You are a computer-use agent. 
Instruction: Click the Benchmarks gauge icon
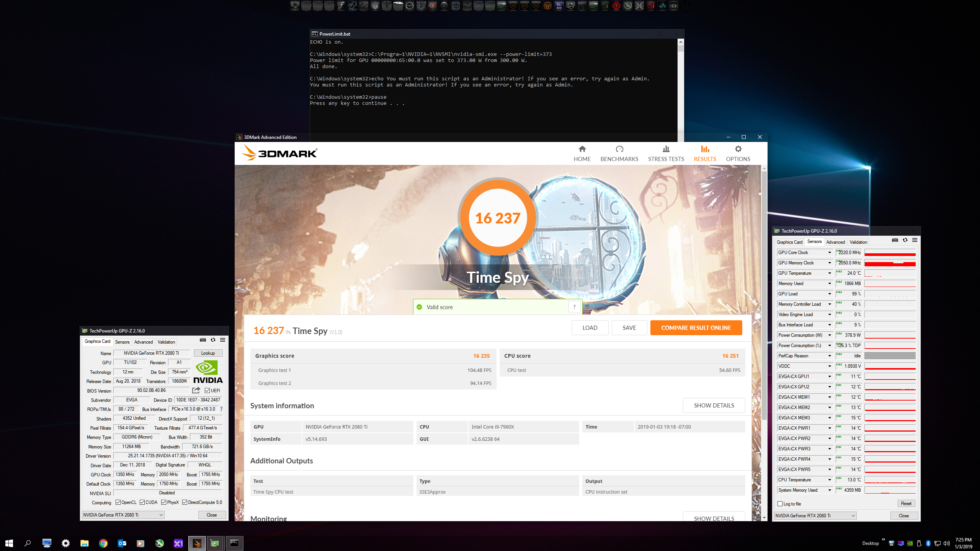tap(619, 149)
